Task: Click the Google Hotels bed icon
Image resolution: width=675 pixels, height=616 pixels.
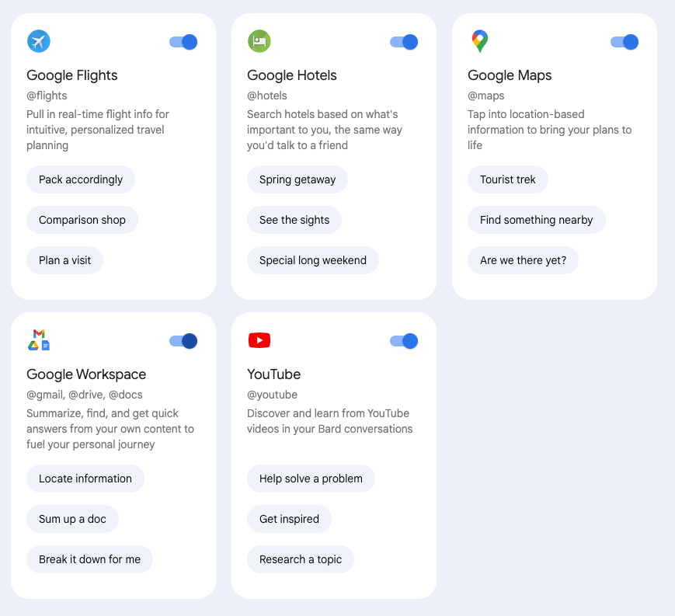Action: coord(259,41)
